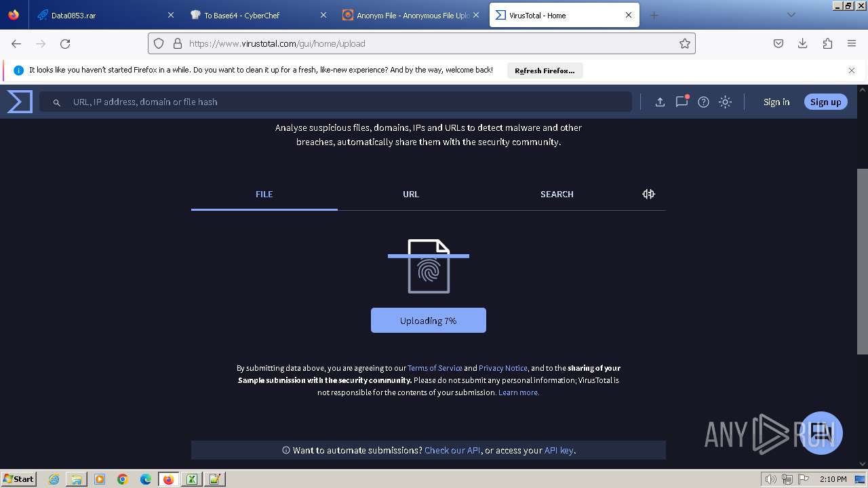
Task: Click the Refresh Firefox… button
Action: point(545,70)
